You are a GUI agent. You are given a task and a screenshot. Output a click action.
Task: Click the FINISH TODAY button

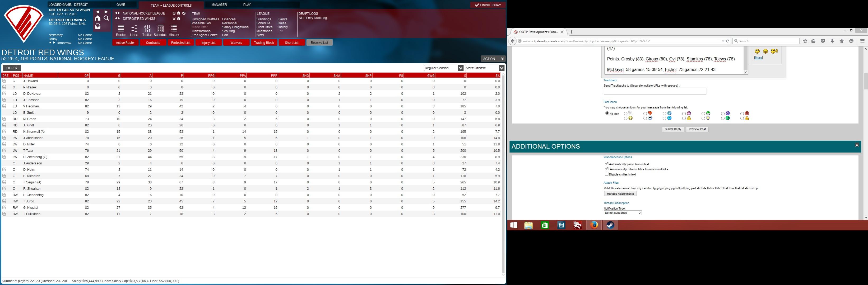click(488, 5)
